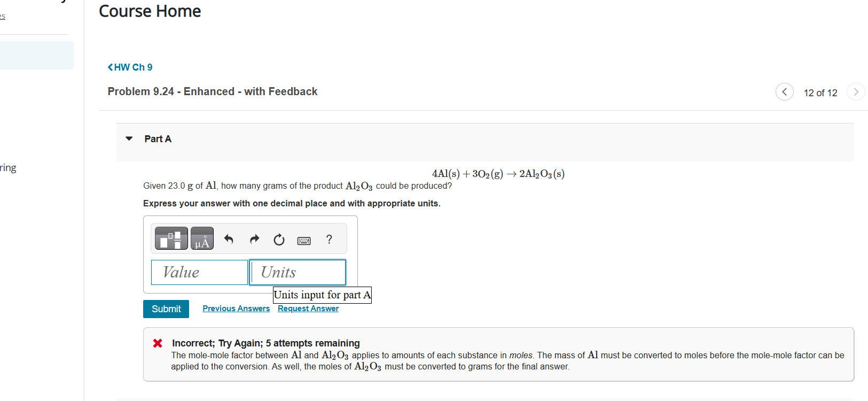Click the back chevron beside HW Ch 9

tap(111, 67)
